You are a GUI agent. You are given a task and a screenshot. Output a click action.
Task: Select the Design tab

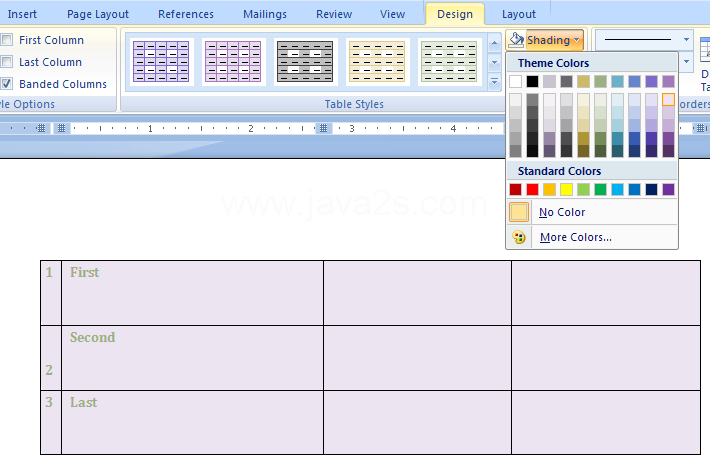455,14
